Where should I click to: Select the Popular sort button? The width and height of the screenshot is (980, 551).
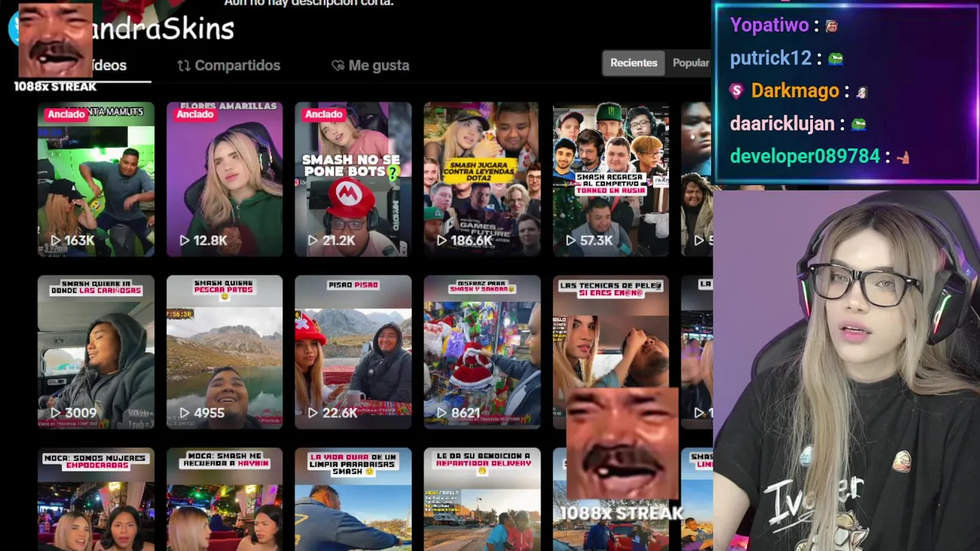coord(691,63)
